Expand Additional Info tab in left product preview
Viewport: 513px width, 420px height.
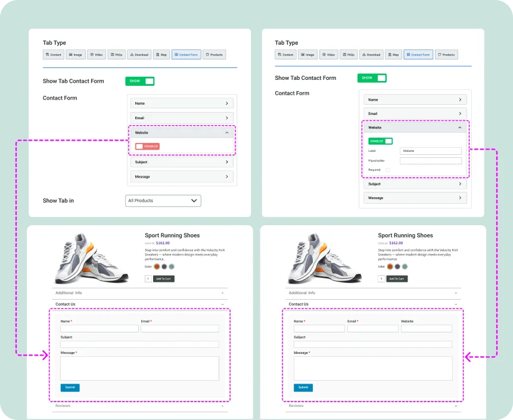(139, 293)
